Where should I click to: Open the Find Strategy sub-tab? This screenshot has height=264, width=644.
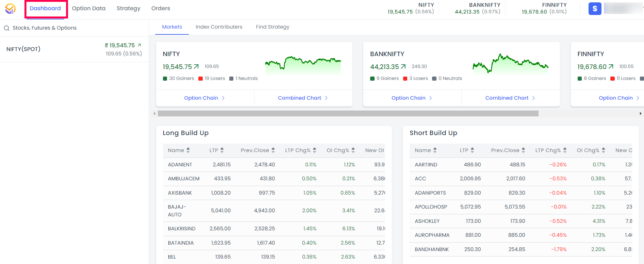coord(273,27)
